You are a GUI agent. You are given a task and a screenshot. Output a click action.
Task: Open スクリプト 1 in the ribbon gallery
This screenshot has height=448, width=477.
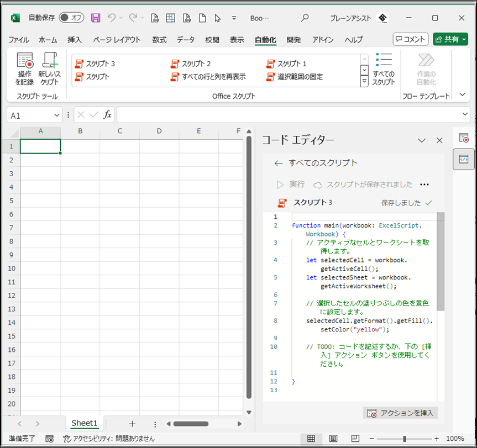click(x=286, y=64)
